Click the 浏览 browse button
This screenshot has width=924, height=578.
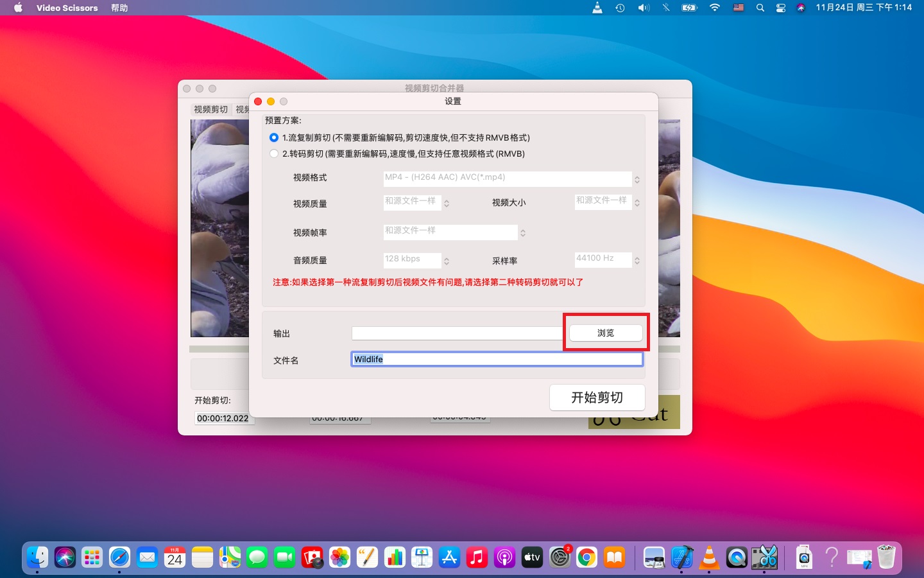606,333
